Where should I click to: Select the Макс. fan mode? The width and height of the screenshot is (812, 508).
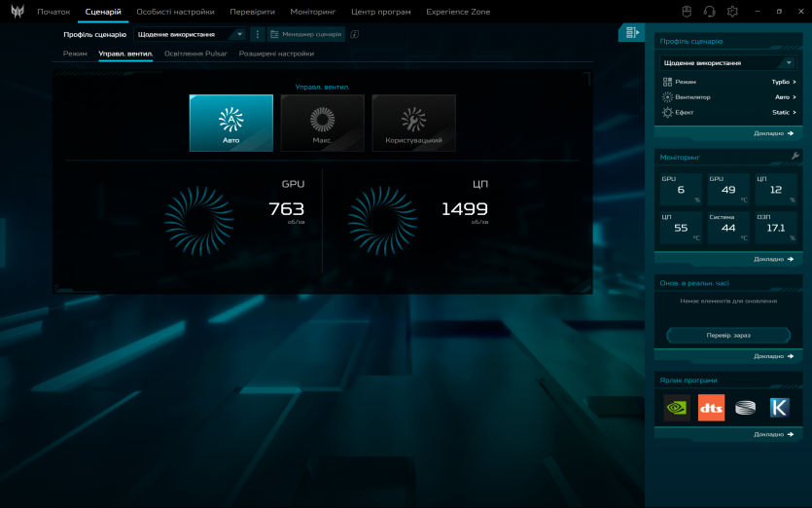(x=322, y=123)
